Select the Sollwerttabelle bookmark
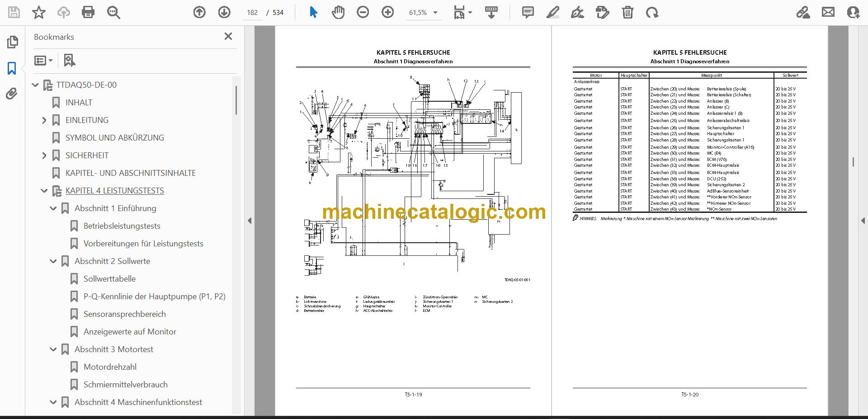The image size is (868, 419). (109, 279)
